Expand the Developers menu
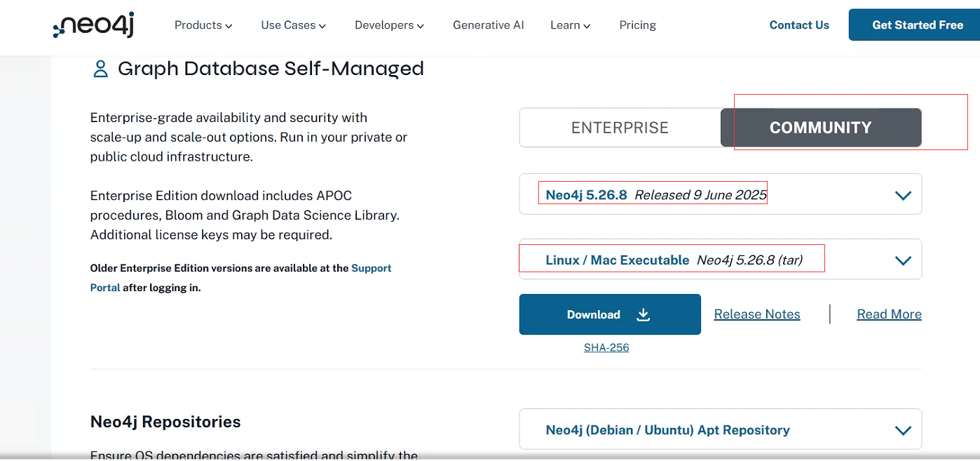The width and height of the screenshot is (980, 461). (x=389, y=25)
